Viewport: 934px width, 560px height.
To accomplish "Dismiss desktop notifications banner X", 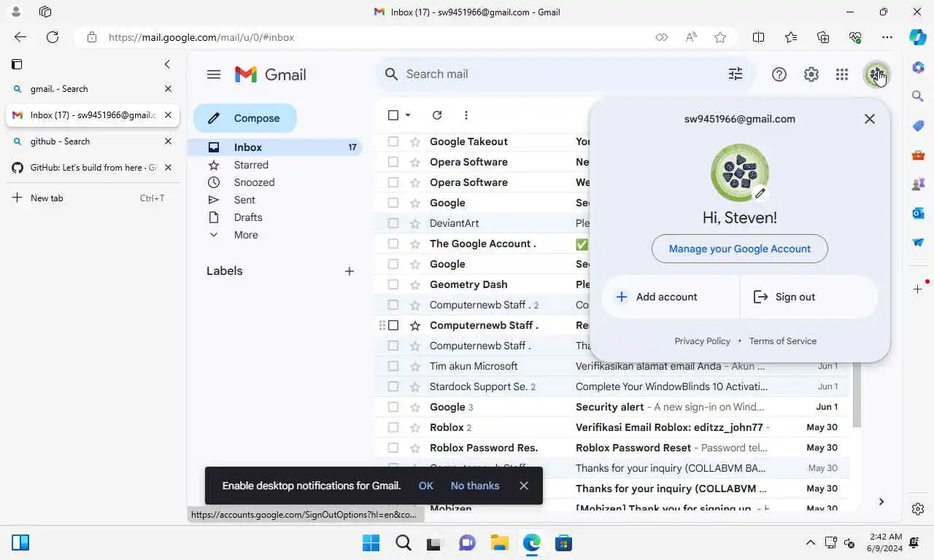I will point(524,486).
